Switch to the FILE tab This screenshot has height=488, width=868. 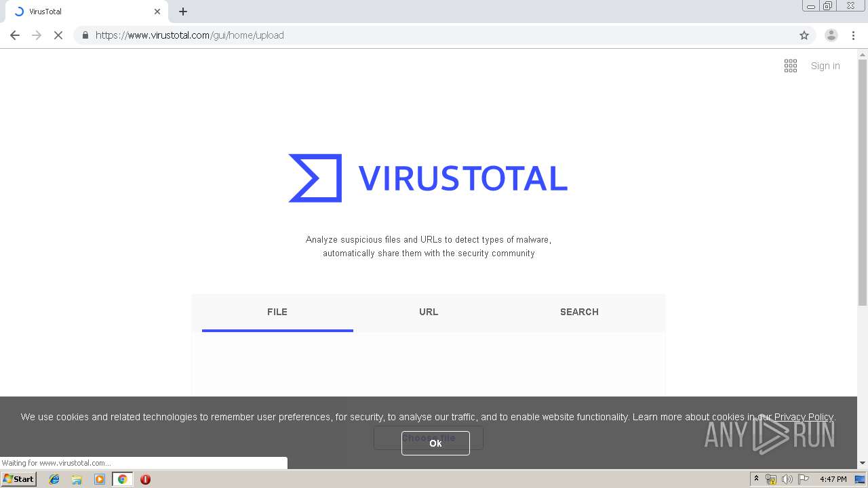coord(277,312)
